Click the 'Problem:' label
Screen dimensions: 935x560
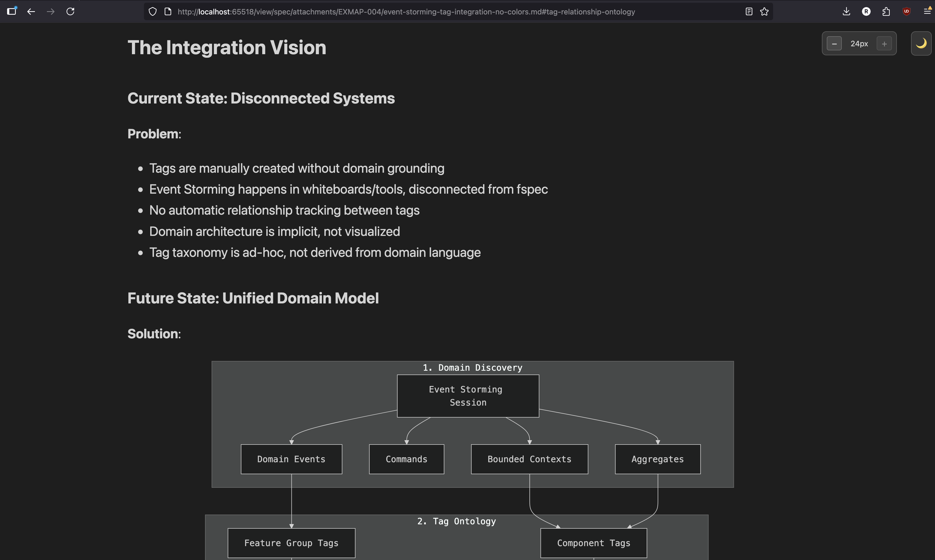coord(154,134)
